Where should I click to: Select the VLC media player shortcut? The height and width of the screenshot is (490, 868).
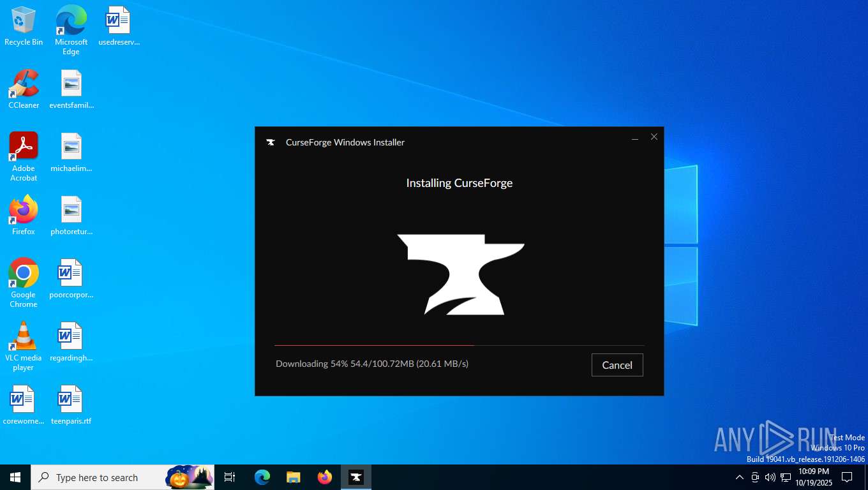pyautogui.click(x=24, y=346)
